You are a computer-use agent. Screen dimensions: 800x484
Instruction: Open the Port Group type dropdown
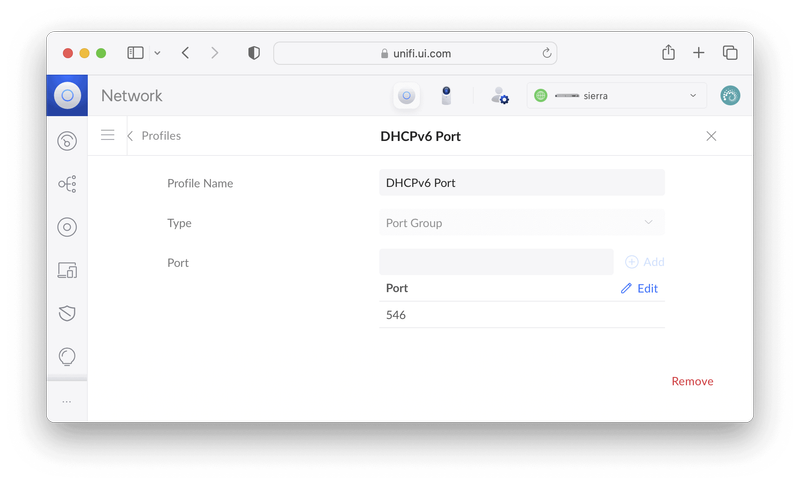pos(521,223)
